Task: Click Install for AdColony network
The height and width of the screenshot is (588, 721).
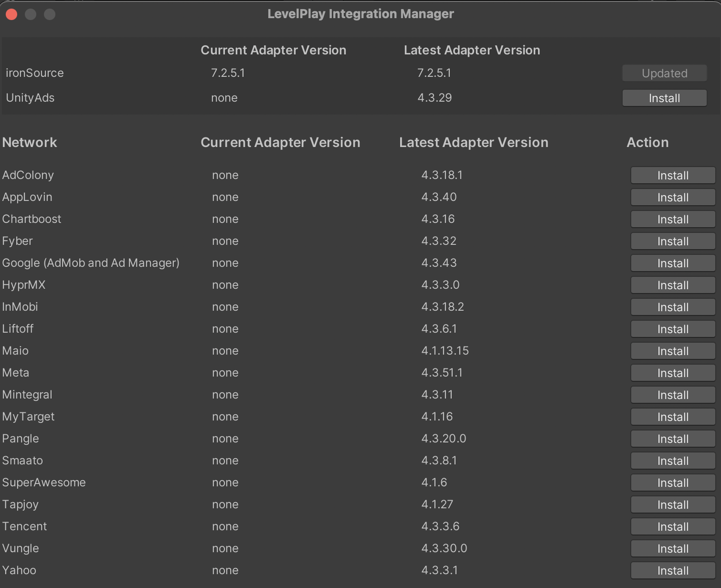Action: 673,176
